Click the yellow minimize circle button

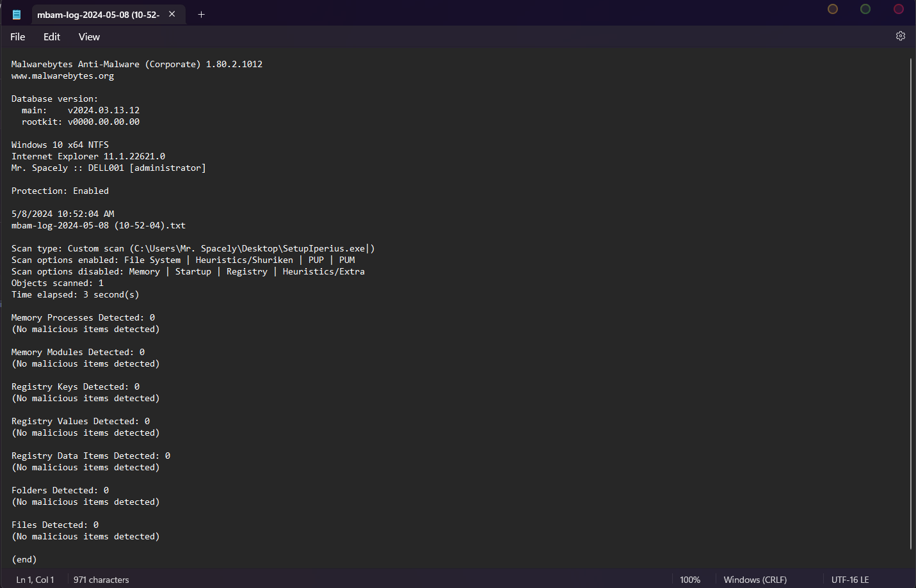[833, 9]
